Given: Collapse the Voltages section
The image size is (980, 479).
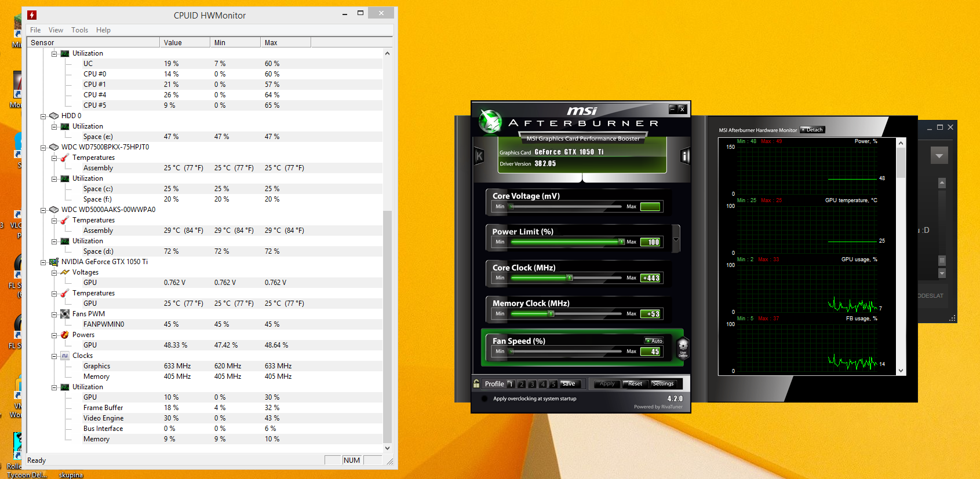Looking at the screenshot, I should (x=54, y=272).
